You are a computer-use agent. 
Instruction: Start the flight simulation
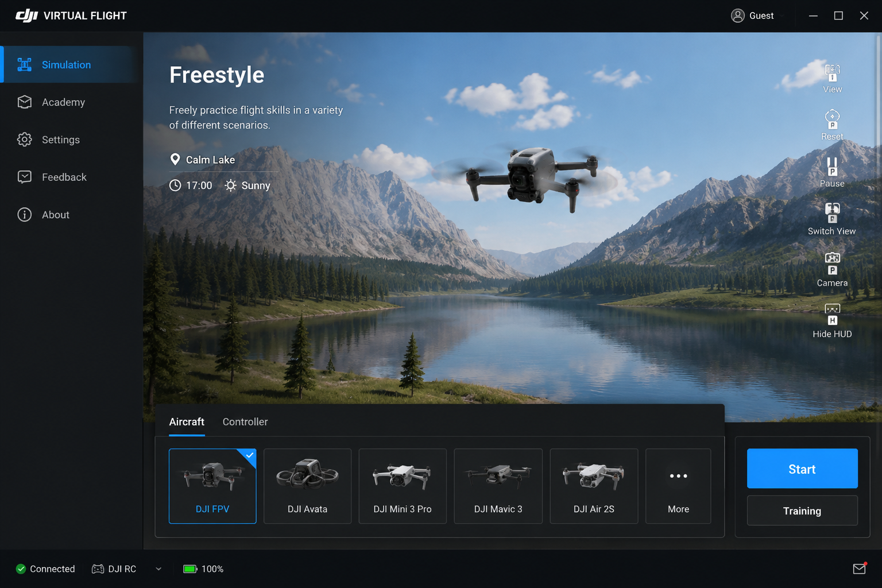[x=802, y=469]
